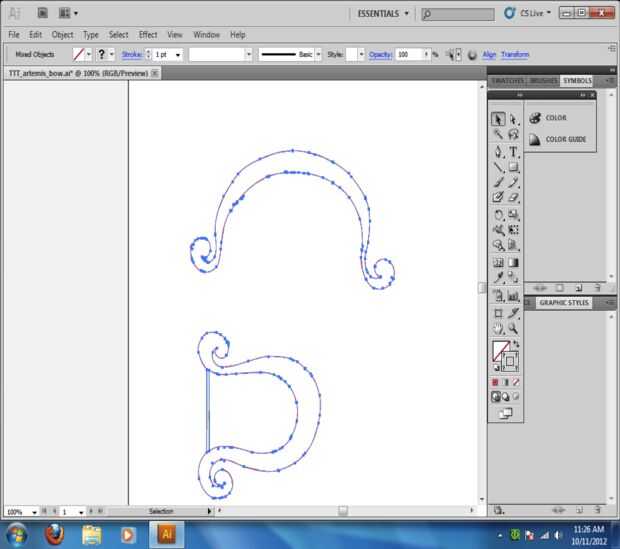Pick the Zoom magnifier tool

coord(513,328)
